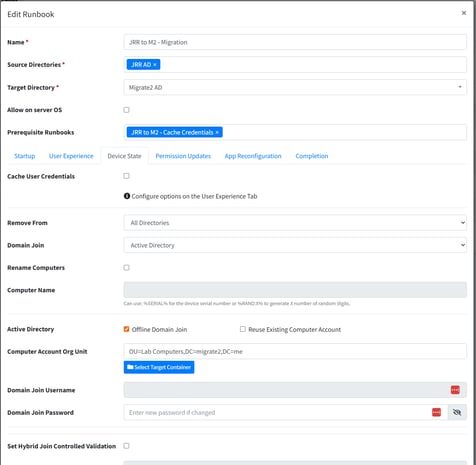Remove the JRR AD source directory tag

point(155,65)
